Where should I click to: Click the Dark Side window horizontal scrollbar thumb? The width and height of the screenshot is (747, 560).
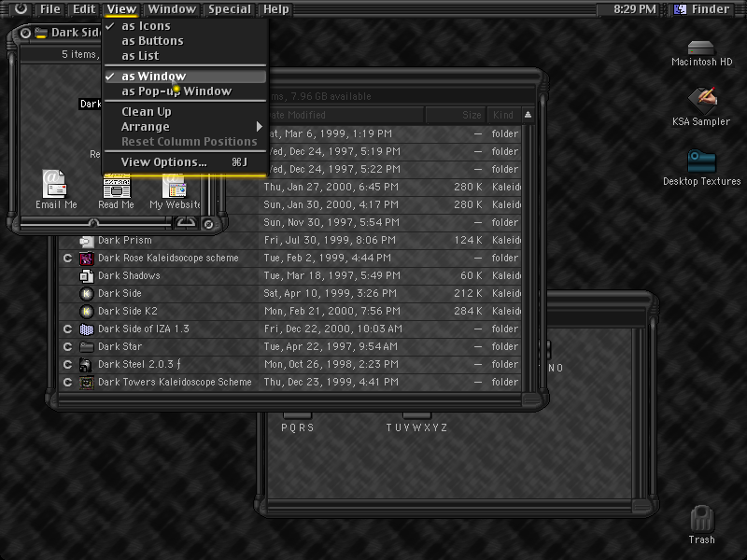pos(93,223)
